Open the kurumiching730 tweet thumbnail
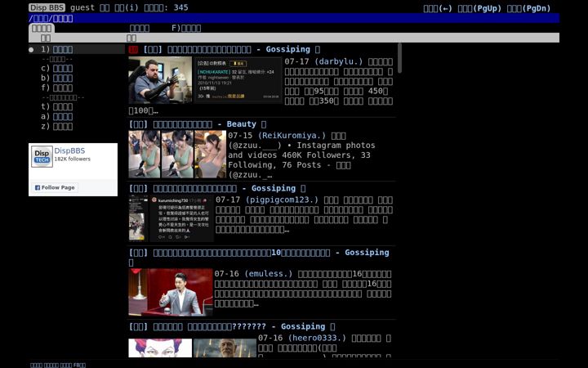Viewport: 588px width, 368px height. (x=182, y=218)
